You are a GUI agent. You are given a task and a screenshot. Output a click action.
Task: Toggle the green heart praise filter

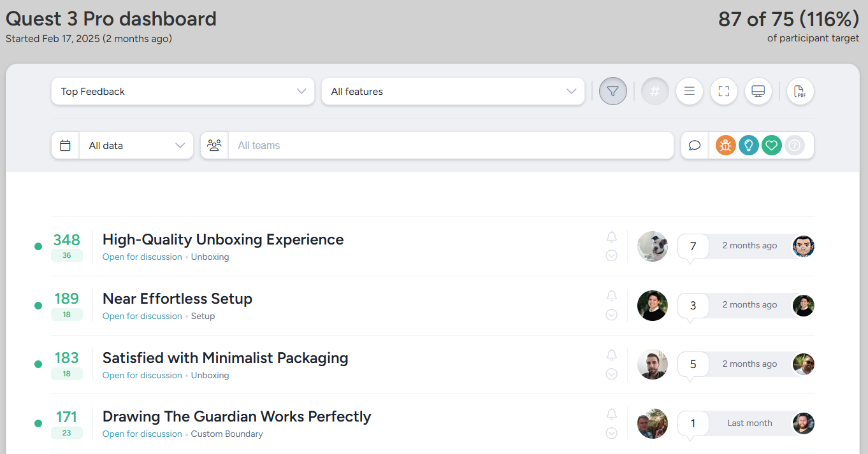pos(772,145)
